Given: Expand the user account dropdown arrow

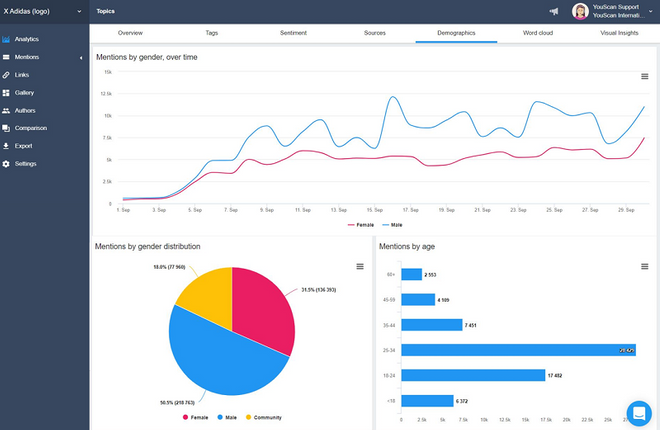Looking at the screenshot, I should point(651,12).
